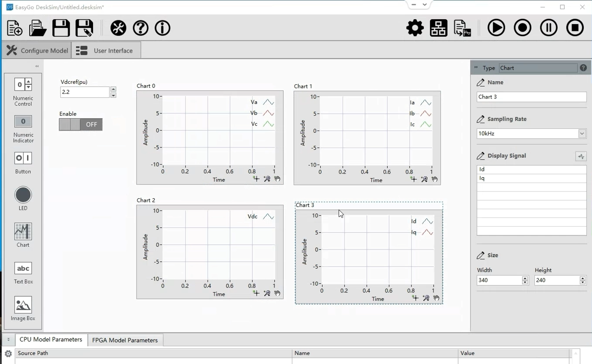
Task: Open the Sampling Rate 10kHz dropdown
Action: (582, 134)
